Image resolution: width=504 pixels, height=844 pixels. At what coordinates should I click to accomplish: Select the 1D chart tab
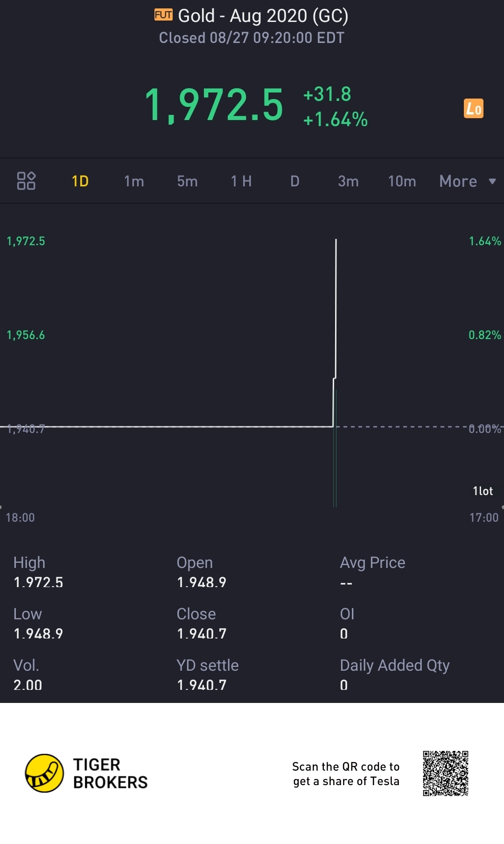pos(80,181)
